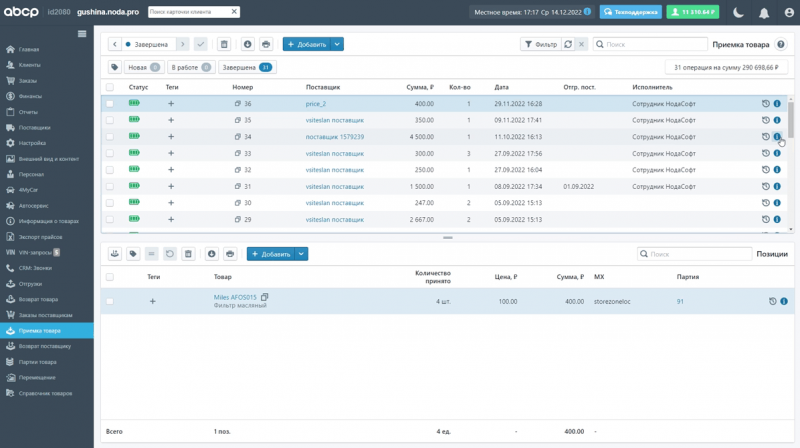The image size is (800, 448).
Task: Click the refresh icon next to Фильтр
Action: [x=568, y=44]
